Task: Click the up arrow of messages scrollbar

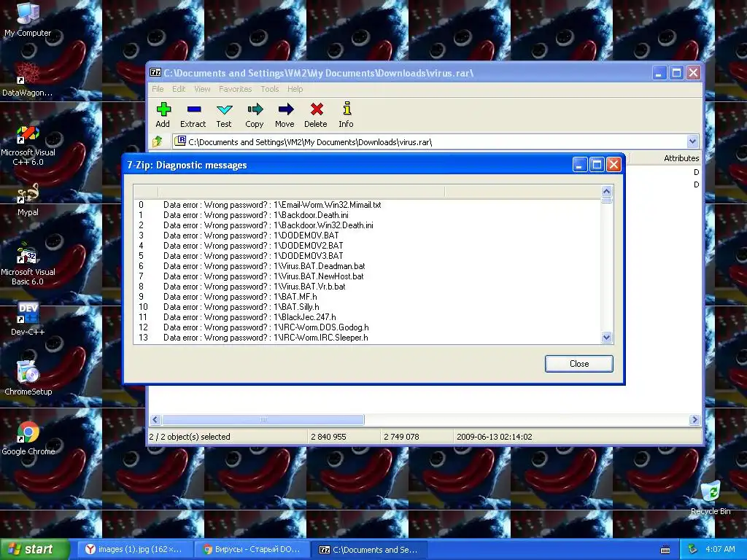Action: (x=606, y=192)
